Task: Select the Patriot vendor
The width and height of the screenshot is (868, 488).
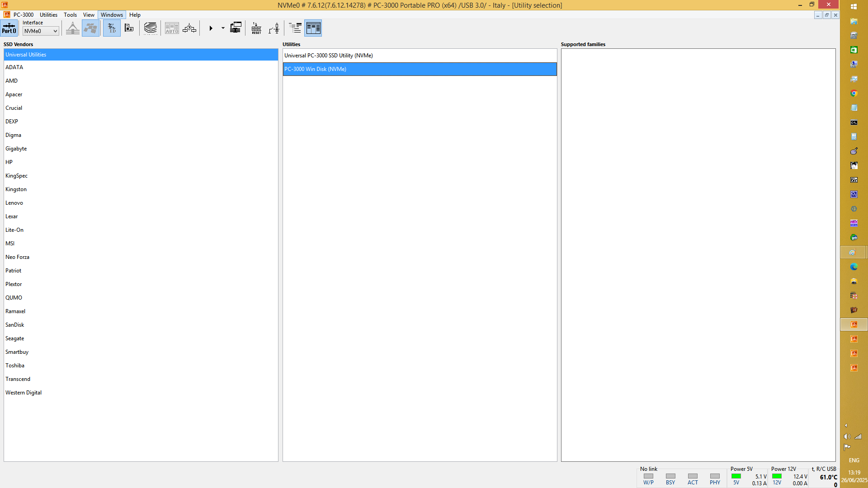Action: click(x=141, y=271)
